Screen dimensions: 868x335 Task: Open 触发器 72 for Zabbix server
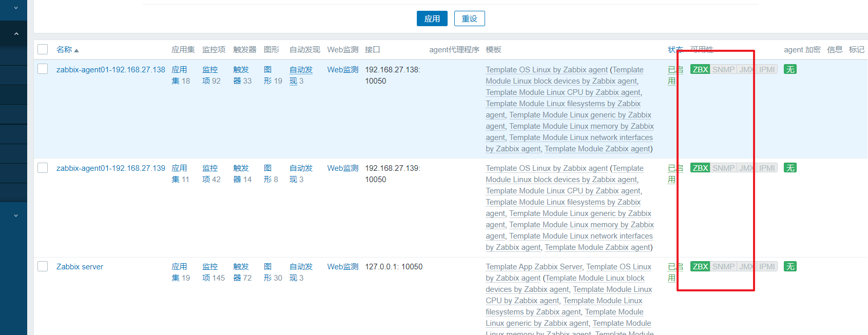242,272
